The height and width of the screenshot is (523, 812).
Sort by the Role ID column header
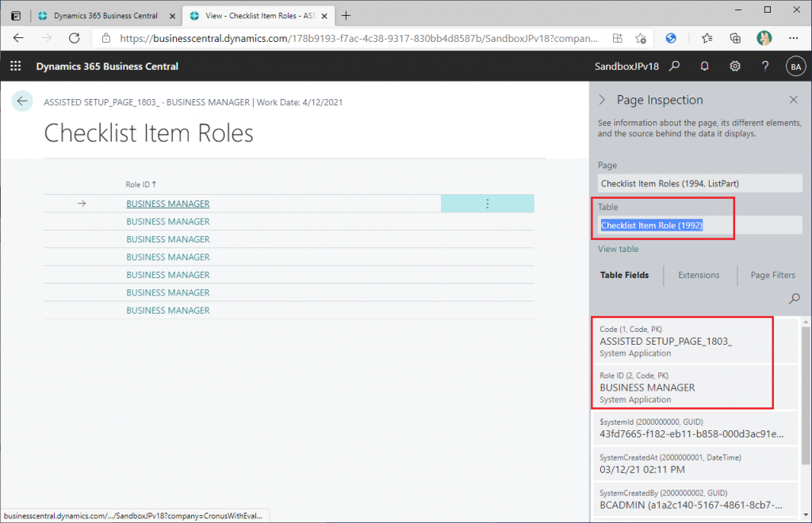point(140,184)
